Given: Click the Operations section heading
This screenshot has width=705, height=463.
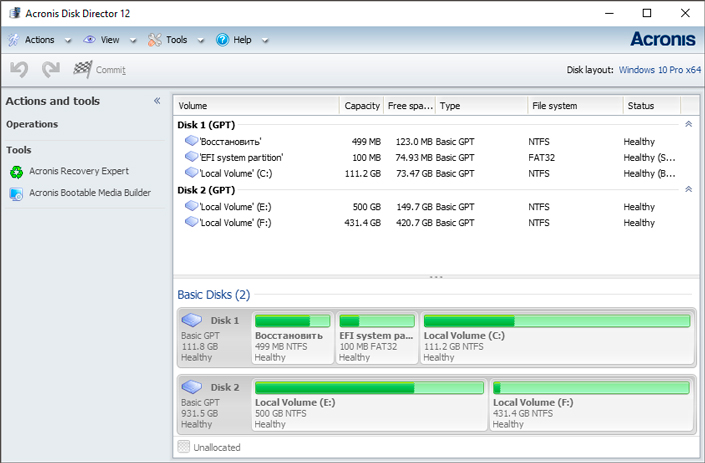Looking at the screenshot, I should (32, 124).
